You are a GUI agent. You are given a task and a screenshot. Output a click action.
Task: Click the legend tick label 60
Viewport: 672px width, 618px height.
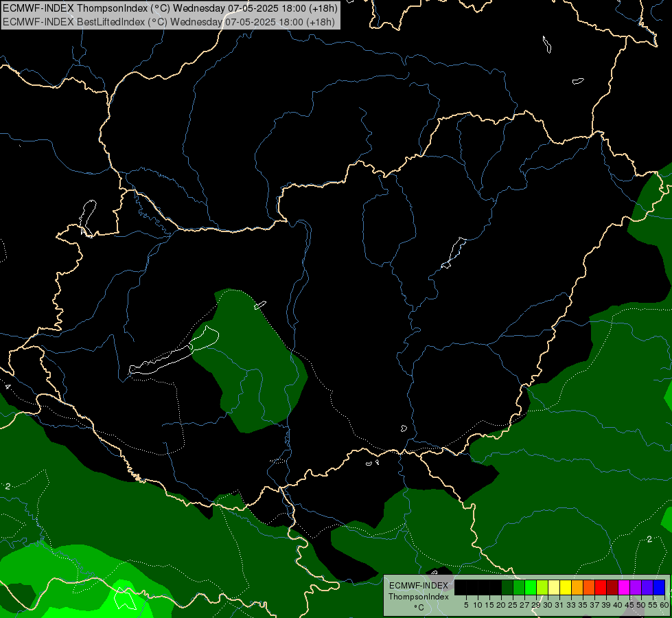(x=664, y=605)
